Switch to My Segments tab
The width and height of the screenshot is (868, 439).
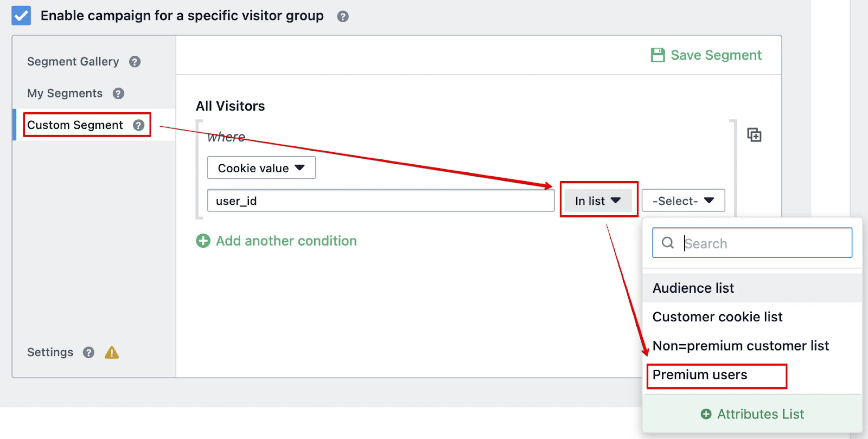(x=65, y=93)
